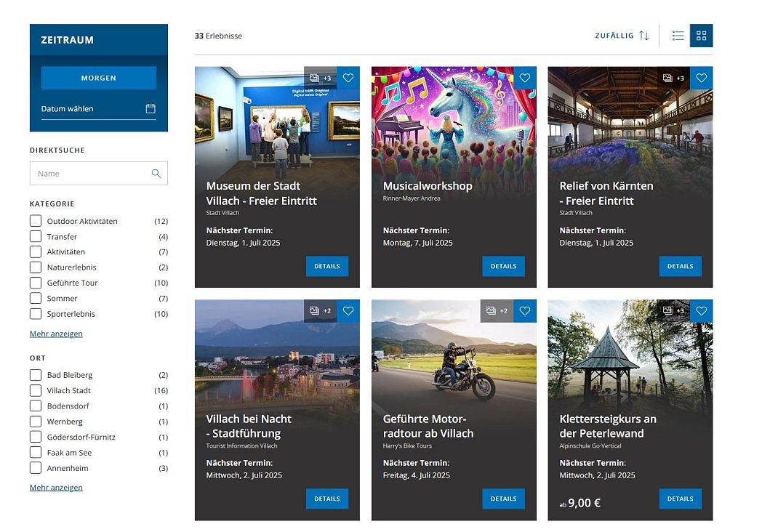The image size is (778, 532).
Task: Switch to grid view layout
Action: tap(701, 36)
